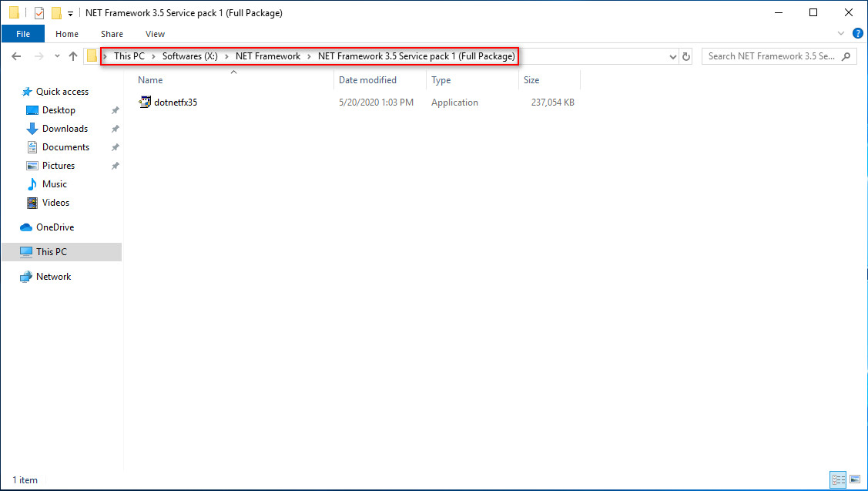
Task: Click This PC in the address breadcrumb
Action: click(x=129, y=56)
